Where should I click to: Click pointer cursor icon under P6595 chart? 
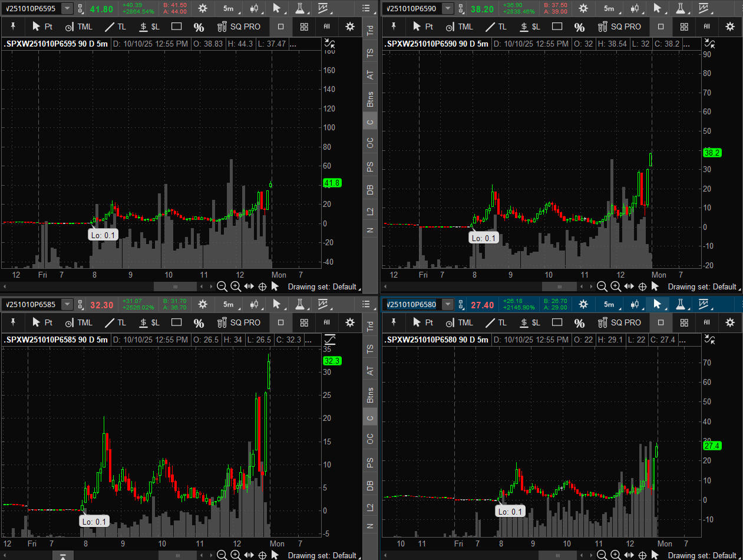275,286
